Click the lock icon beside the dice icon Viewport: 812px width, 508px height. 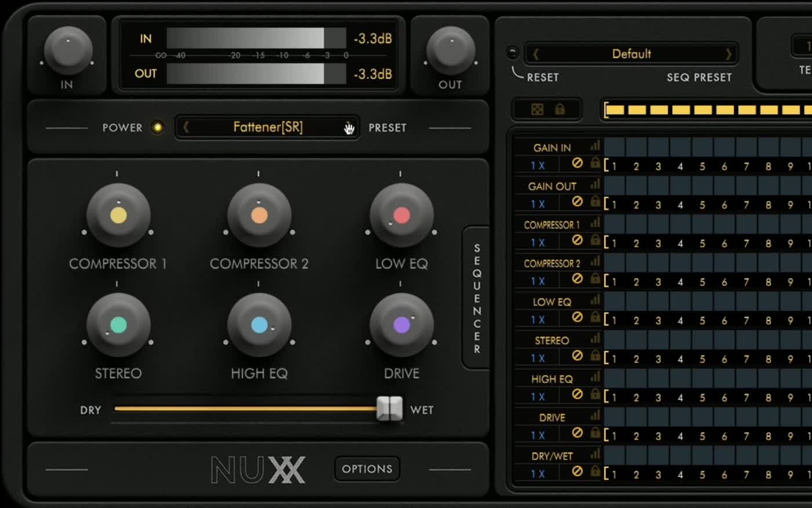click(x=560, y=109)
